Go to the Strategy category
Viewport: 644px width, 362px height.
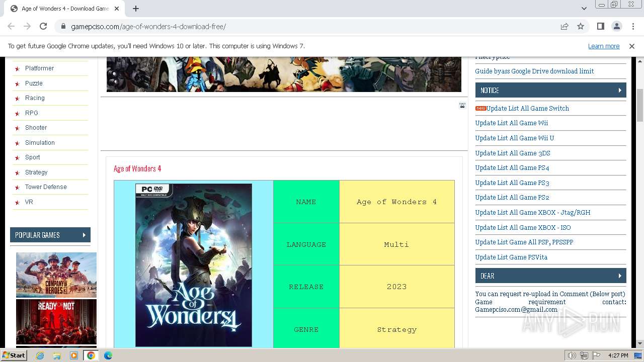tap(36, 172)
